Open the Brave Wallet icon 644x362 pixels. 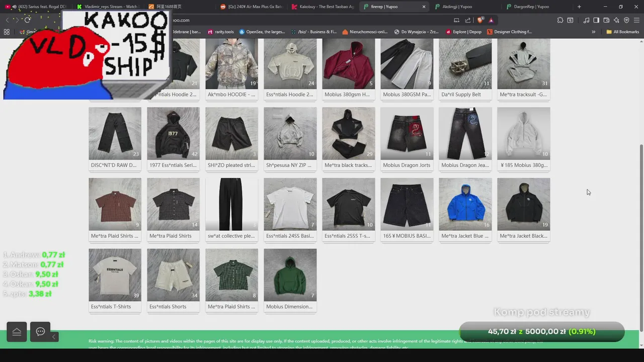(x=606, y=20)
